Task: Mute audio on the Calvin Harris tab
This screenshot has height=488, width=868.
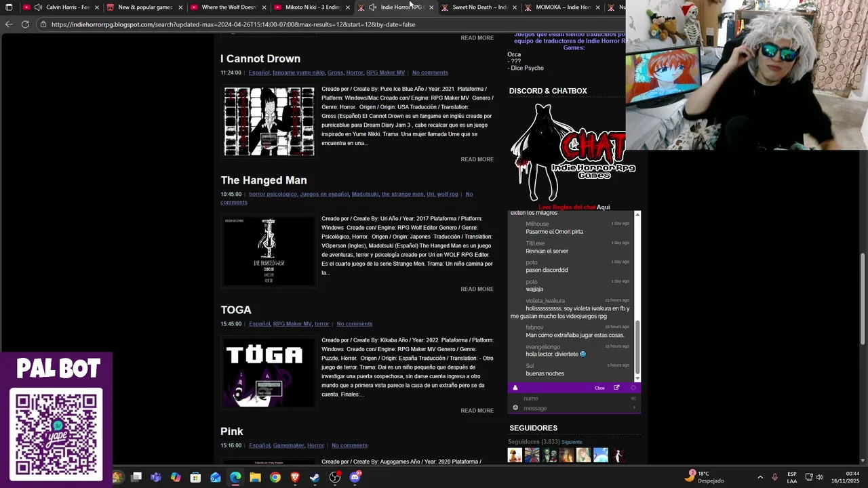Action: pos(38,7)
